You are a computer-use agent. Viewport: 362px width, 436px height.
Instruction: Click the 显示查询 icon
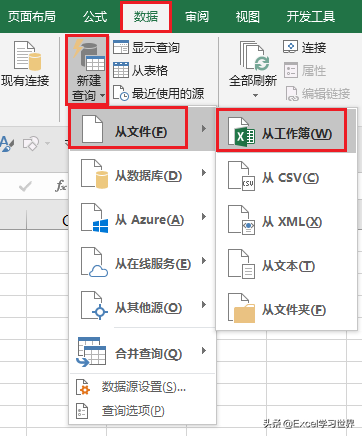(x=121, y=47)
